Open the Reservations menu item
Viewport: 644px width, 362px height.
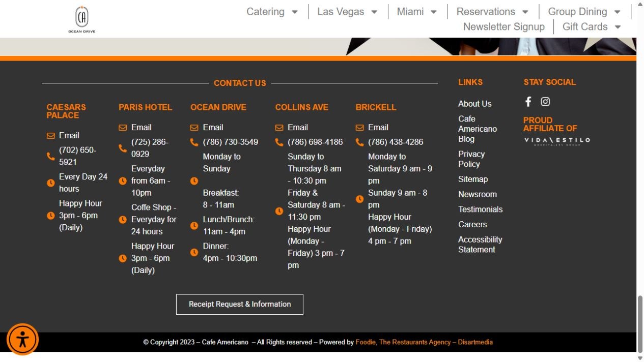pyautogui.click(x=486, y=12)
